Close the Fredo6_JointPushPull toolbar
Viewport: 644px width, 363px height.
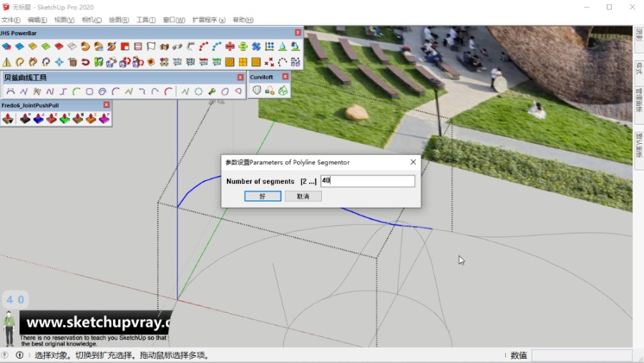point(107,105)
